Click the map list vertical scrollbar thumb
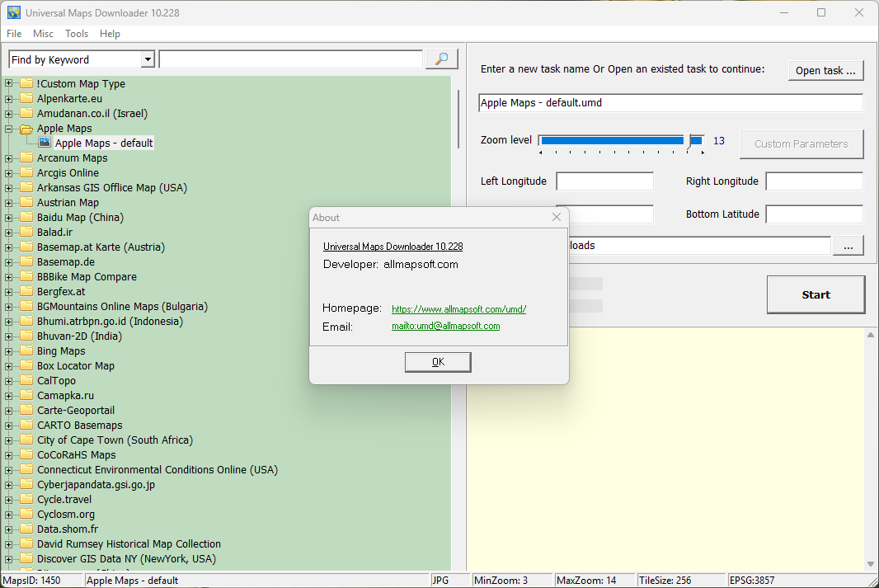Viewport: 879px width, 588px height. tap(458, 119)
